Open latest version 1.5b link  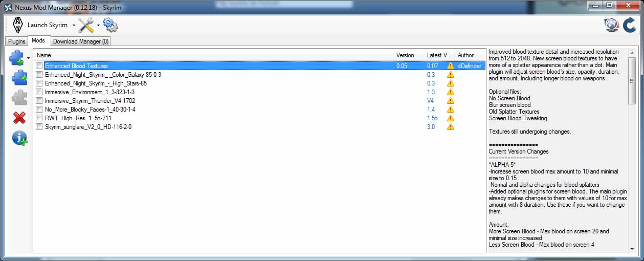pyautogui.click(x=433, y=118)
